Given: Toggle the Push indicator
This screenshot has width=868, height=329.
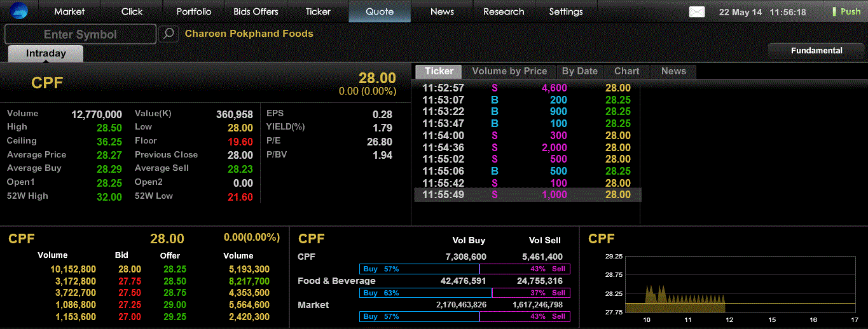Looking at the screenshot, I should click(x=846, y=11).
